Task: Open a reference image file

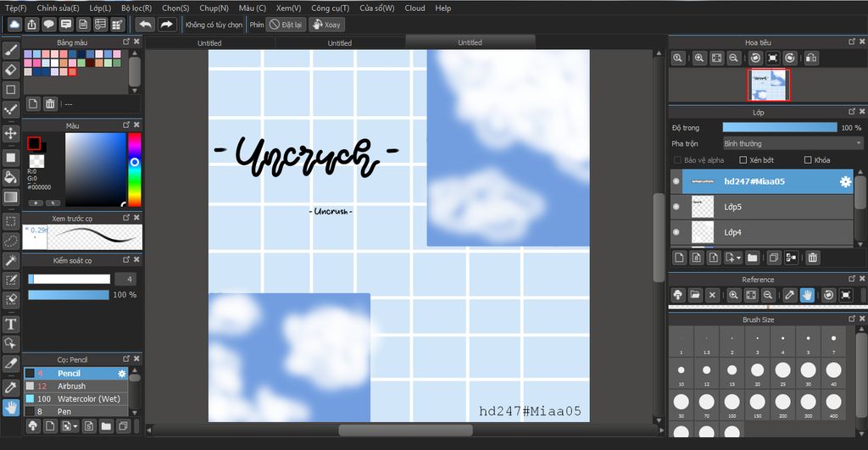Action: coord(695,295)
